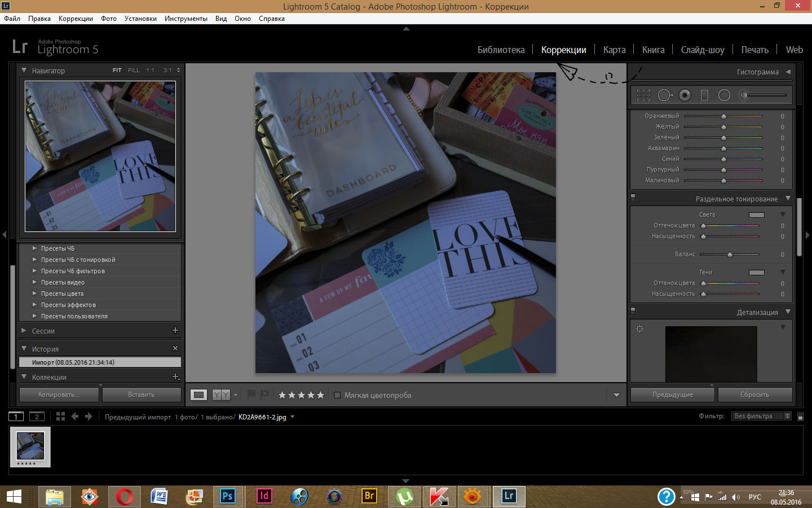
Task: Open Adobe Bridge from the taskbar
Action: coord(369,496)
